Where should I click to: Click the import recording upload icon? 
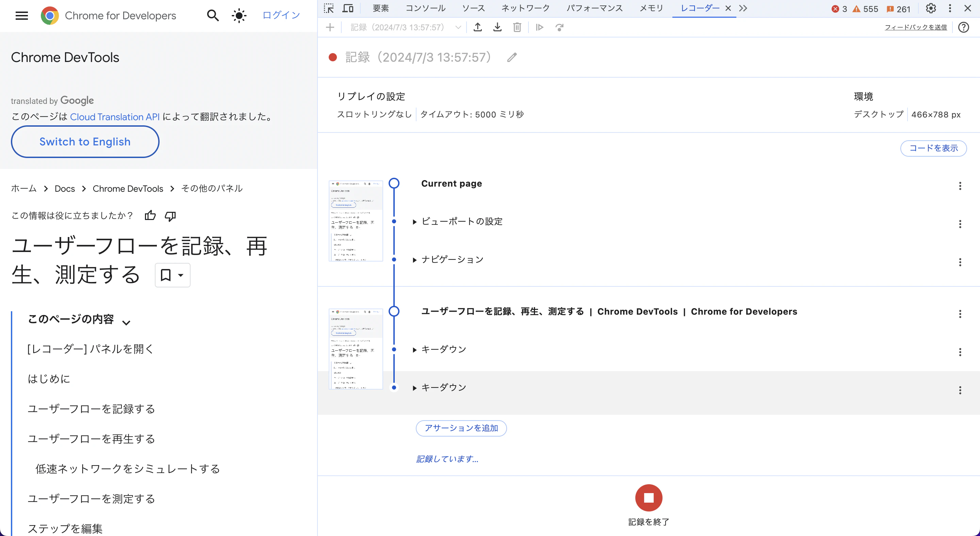pos(477,27)
